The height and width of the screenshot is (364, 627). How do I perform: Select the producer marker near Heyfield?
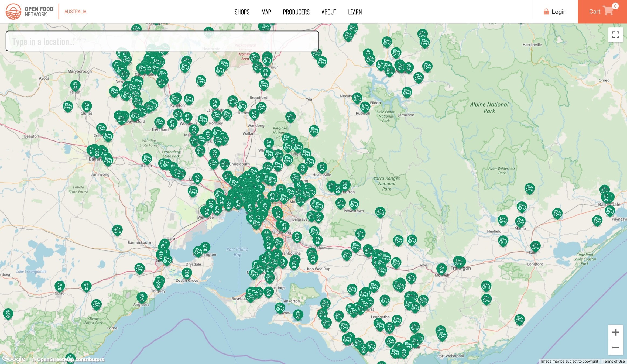click(503, 220)
